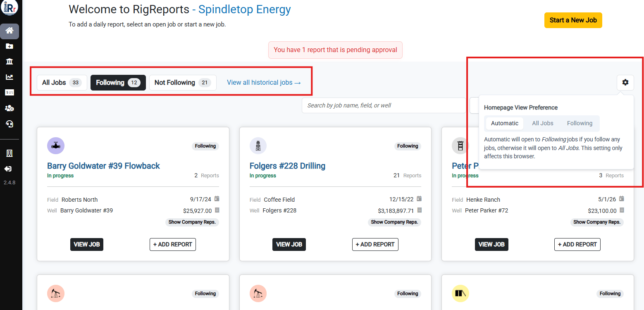
Task: Click the gear homepage preferences icon
Action: coord(625,82)
